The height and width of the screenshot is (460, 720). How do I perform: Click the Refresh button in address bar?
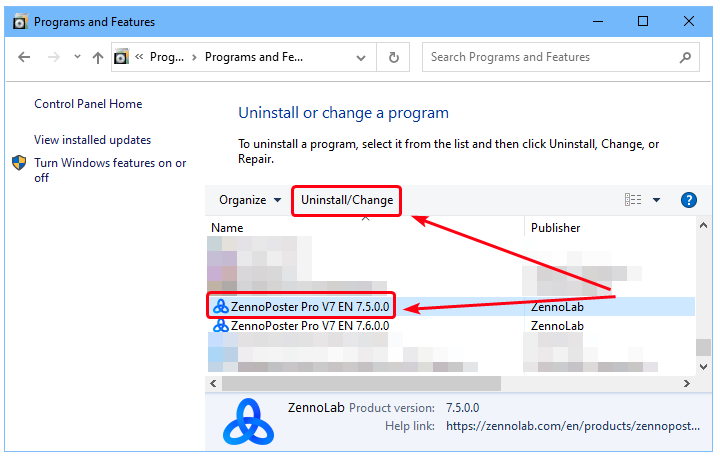tap(394, 58)
